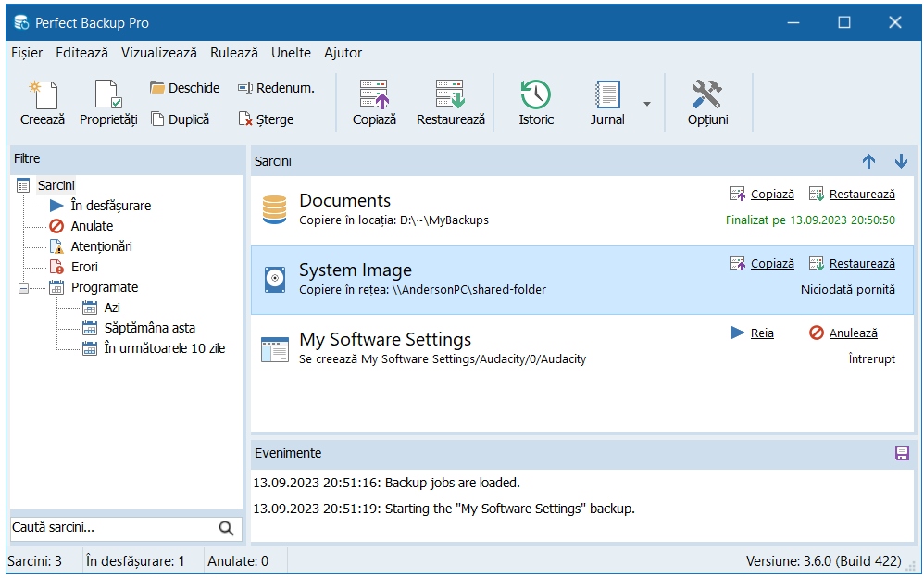Expand the Jurnal dropdown arrow

point(647,104)
